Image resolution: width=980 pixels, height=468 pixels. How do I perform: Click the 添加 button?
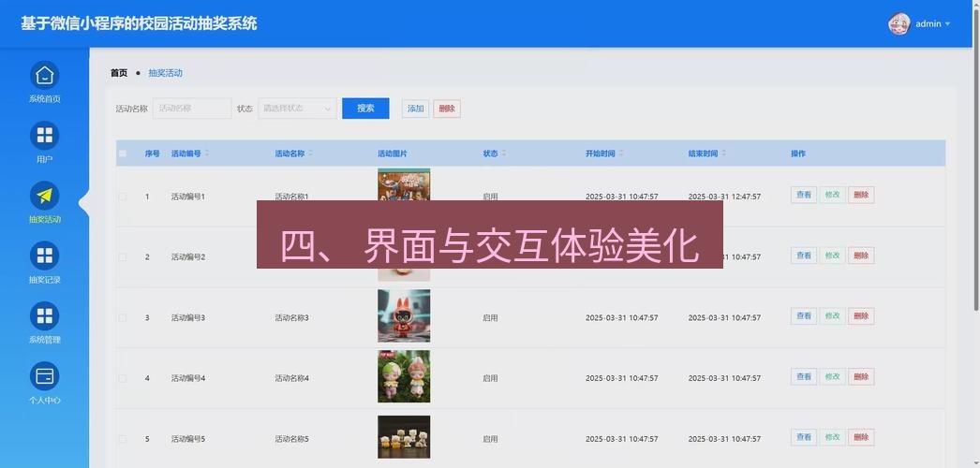click(416, 109)
